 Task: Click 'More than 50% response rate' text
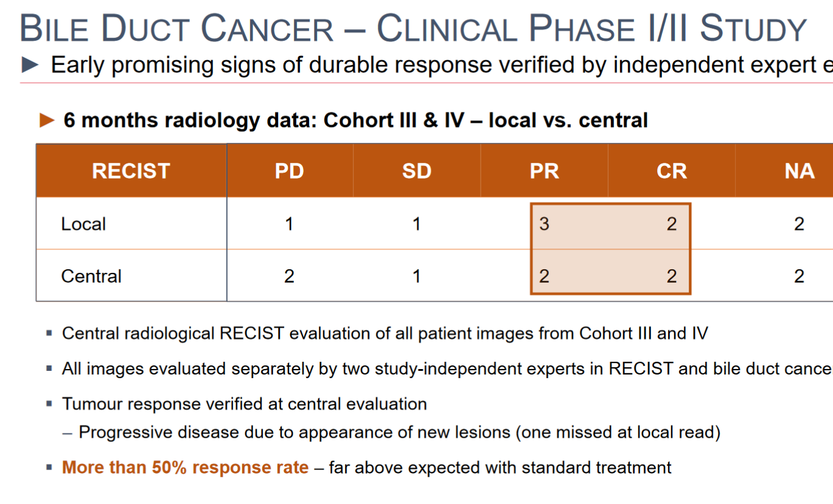coord(186,468)
